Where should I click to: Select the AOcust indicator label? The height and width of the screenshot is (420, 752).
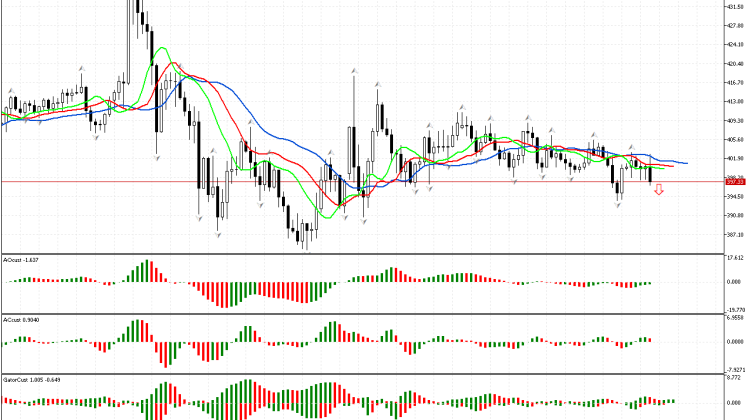coord(21,259)
